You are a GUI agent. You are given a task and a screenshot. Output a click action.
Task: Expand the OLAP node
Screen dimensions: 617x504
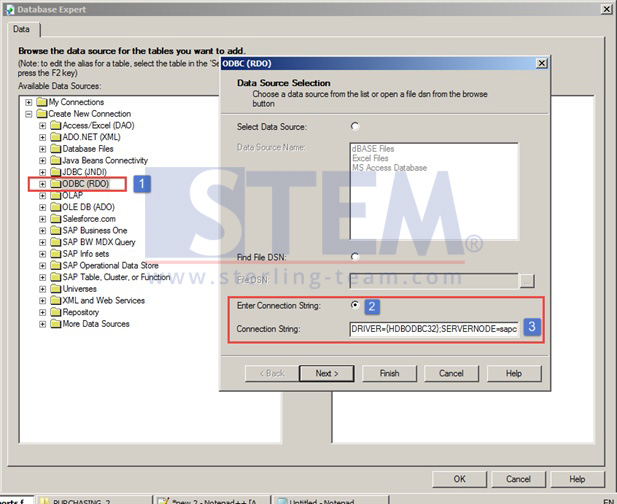pyautogui.click(x=42, y=196)
